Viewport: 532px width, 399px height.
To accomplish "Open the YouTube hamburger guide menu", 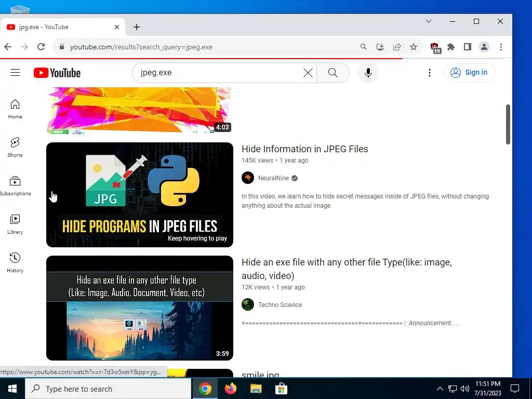I will (x=15, y=73).
